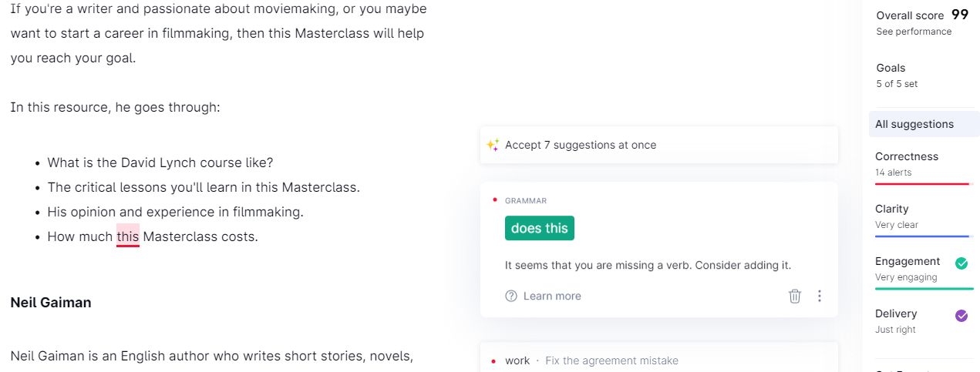The image size is (980, 372).
Task: Click the question mark Learn more icon
Action: click(x=511, y=296)
